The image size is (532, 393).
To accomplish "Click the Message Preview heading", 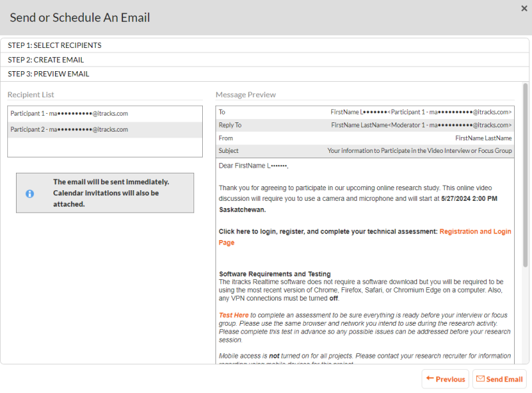I will click(245, 94).
